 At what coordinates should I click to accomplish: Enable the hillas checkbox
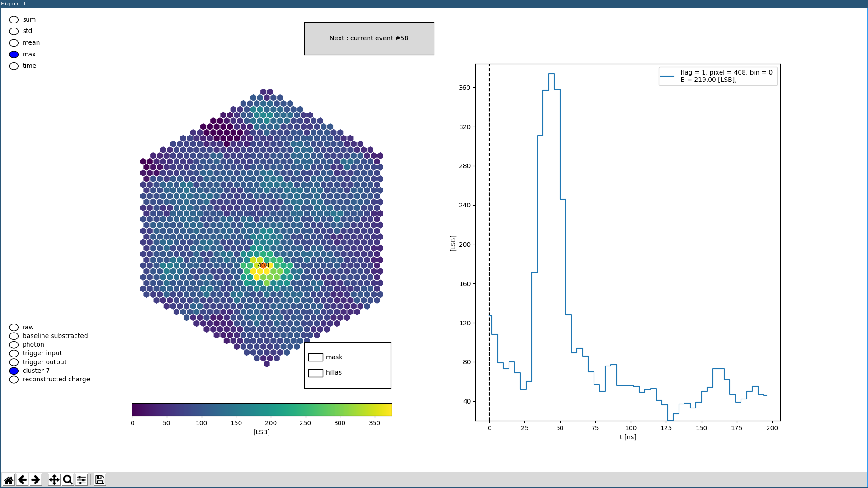pyautogui.click(x=316, y=373)
